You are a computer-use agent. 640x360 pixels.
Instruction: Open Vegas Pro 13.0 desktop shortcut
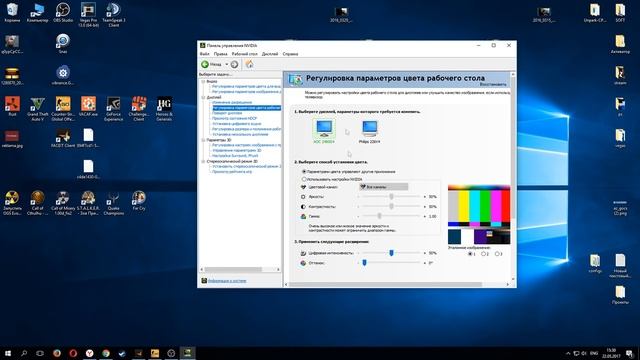88,14
